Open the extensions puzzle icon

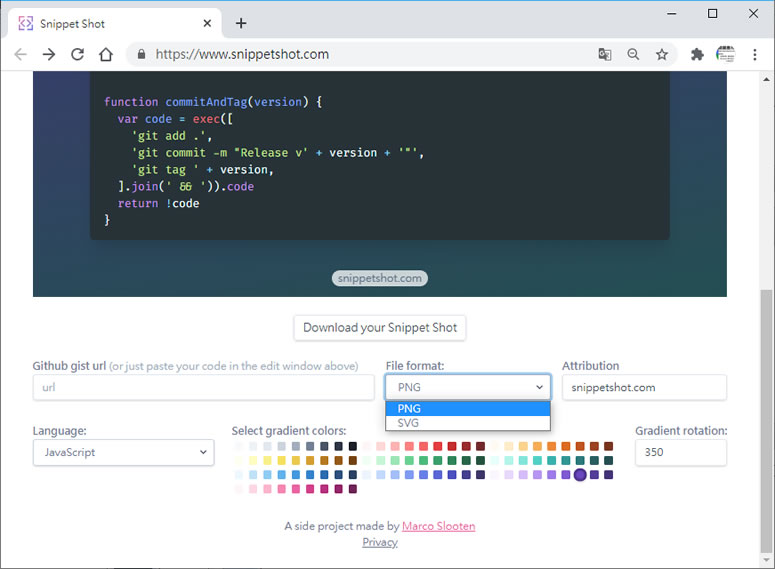(697, 54)
